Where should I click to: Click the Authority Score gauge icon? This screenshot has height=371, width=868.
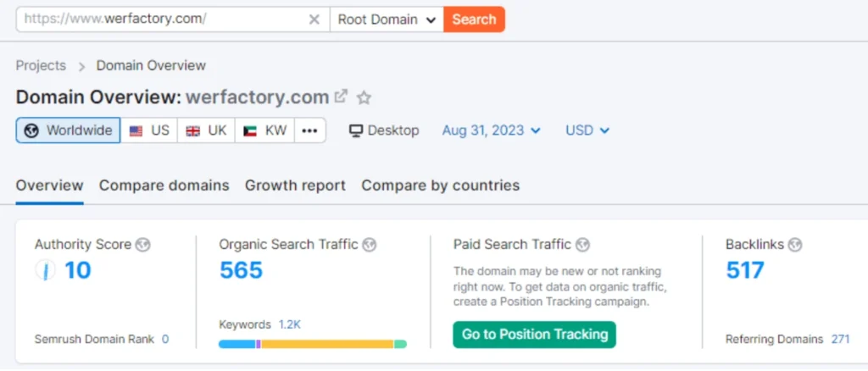[45, 270]
